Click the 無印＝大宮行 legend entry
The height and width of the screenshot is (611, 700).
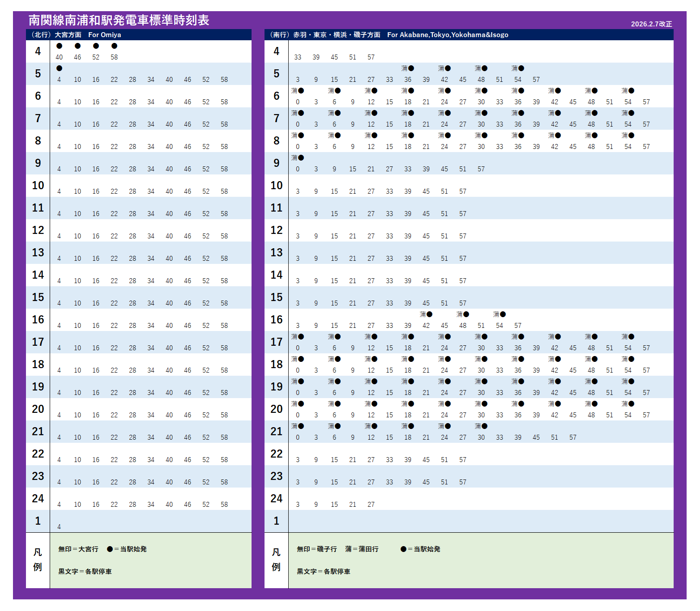[78, 549]
